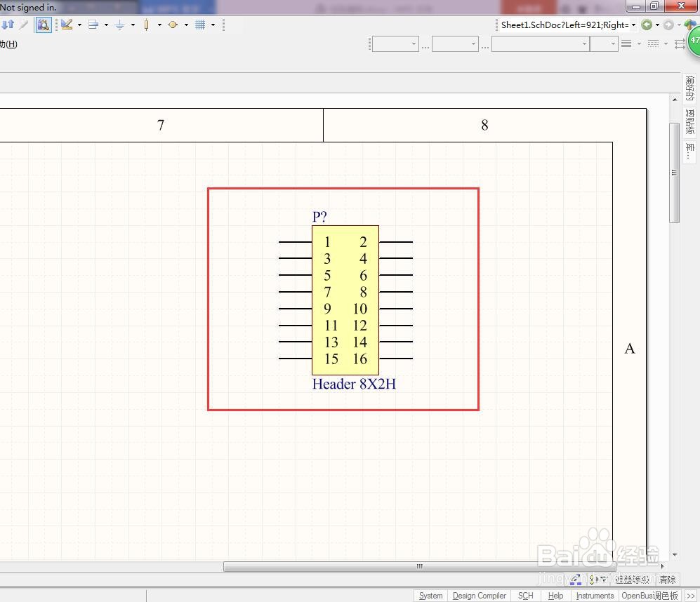Select the Header 8X2H component body
This screenshot has width=700, height=602.
tap(345, 300)
